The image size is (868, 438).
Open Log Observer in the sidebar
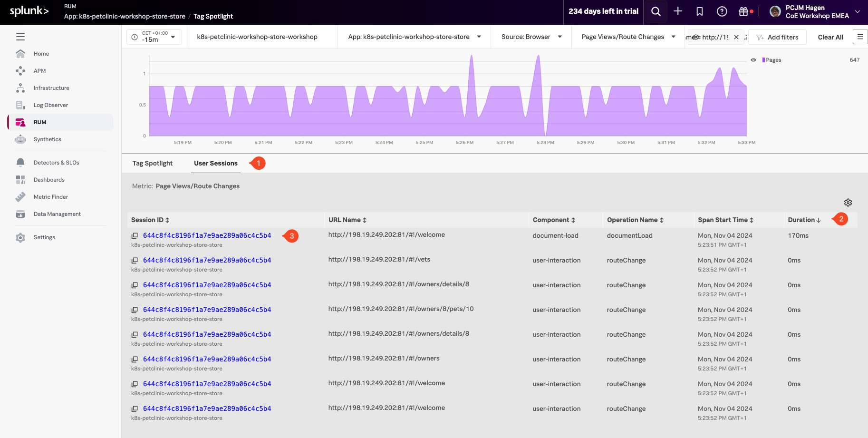pos(50,105)
